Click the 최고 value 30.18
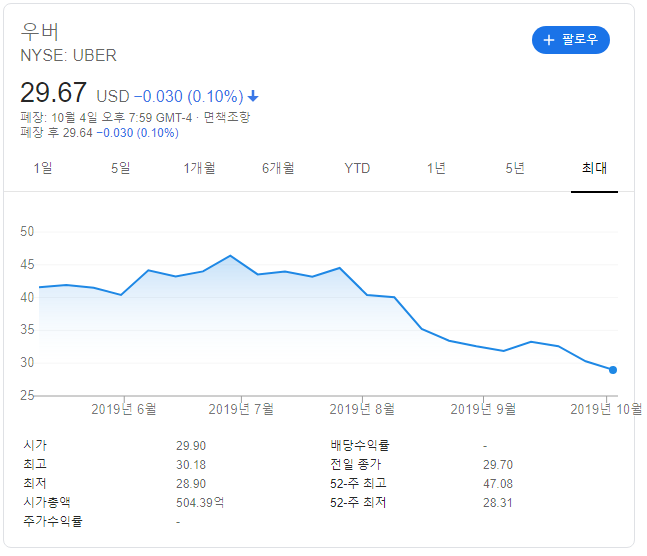Screen dimensions: 647x556 tap(191, 465)
